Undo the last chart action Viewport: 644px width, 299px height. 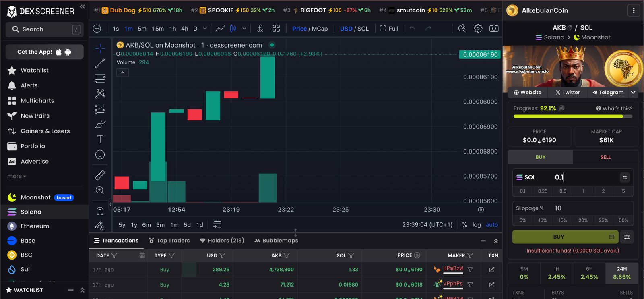click(x=413, y=29)
